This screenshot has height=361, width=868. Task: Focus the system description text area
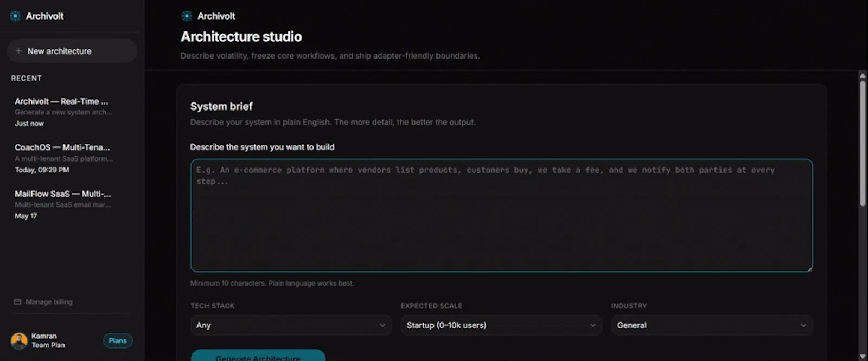(501, 215)
